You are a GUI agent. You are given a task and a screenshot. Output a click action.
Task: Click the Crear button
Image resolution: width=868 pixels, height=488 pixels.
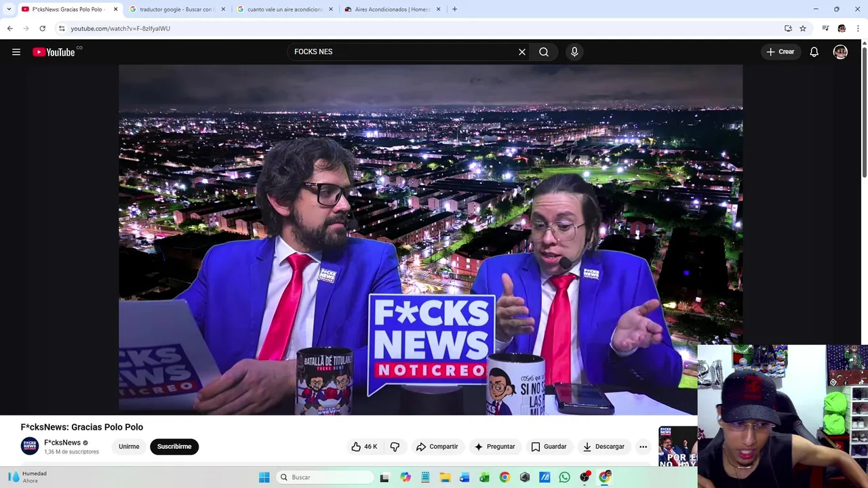tap(780, 52)
